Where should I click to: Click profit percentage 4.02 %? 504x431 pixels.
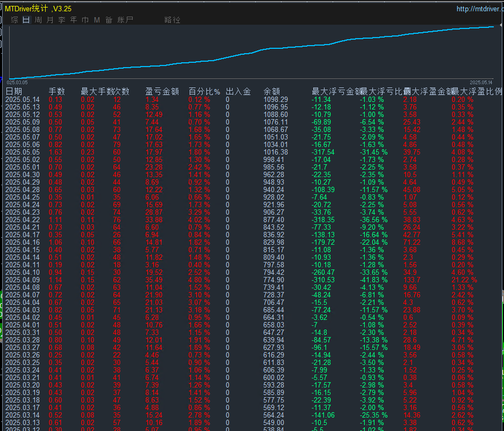tap(199, 220)
